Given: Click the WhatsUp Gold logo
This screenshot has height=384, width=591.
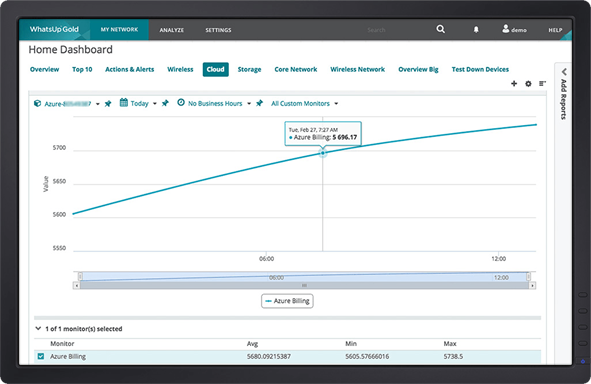Looking at the screenshot, I should coord(54,29).
